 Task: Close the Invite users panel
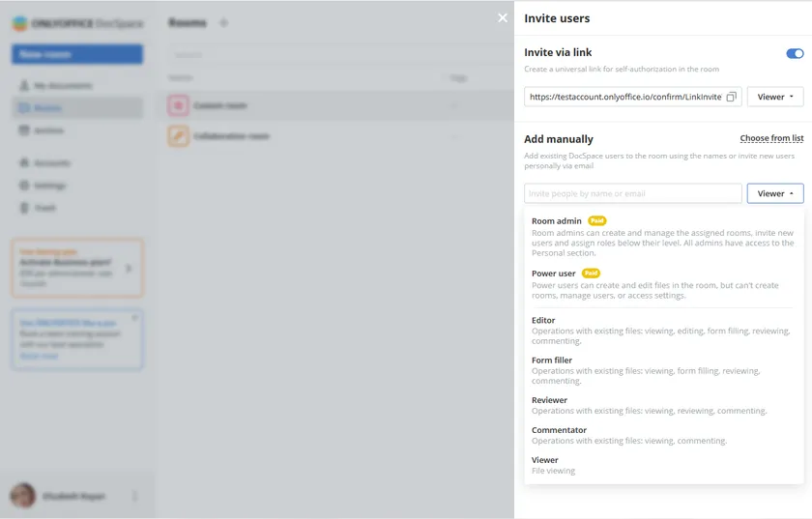502,17
